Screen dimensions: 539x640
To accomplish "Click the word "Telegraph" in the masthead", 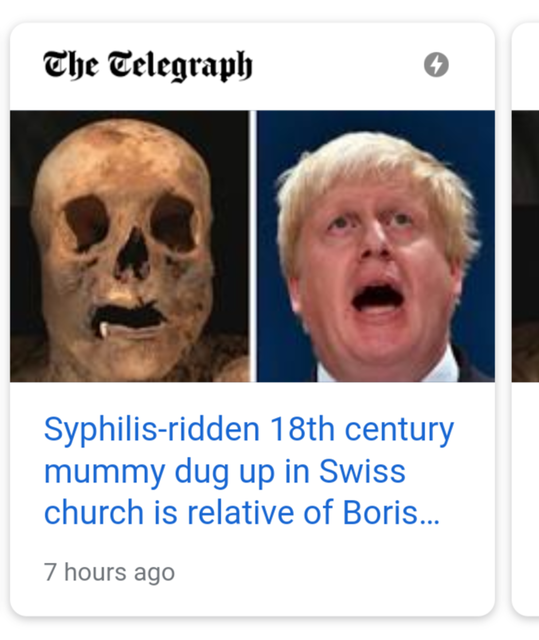I will 180,66.
